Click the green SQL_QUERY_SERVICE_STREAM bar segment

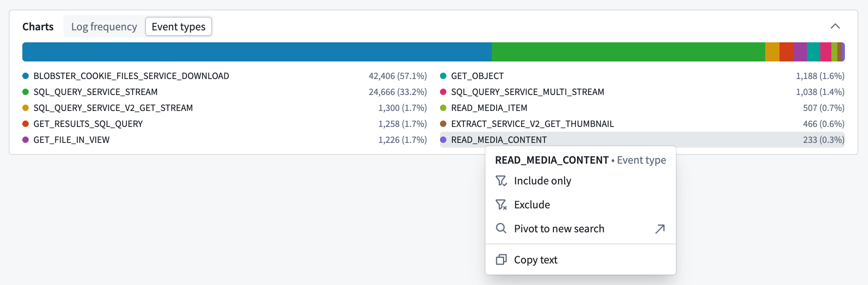[628, 52]
